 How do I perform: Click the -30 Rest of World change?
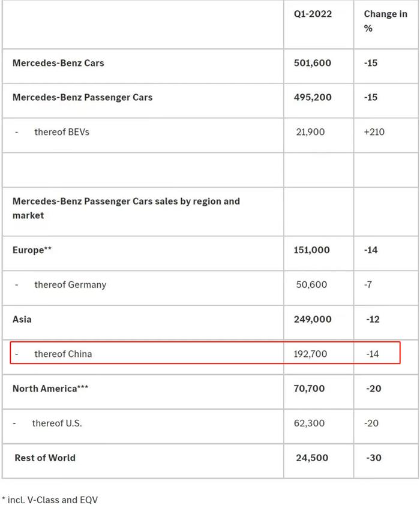coord(373,458)
